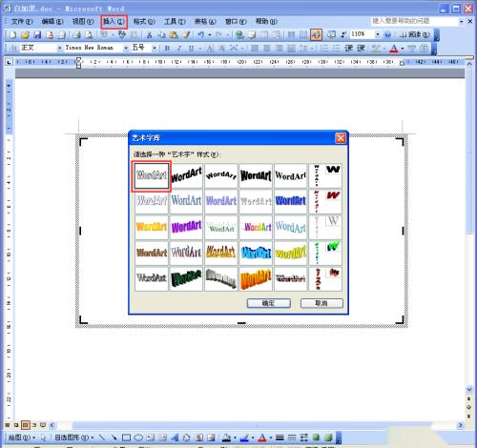Switch to Print Layout view button

point(26,424)
